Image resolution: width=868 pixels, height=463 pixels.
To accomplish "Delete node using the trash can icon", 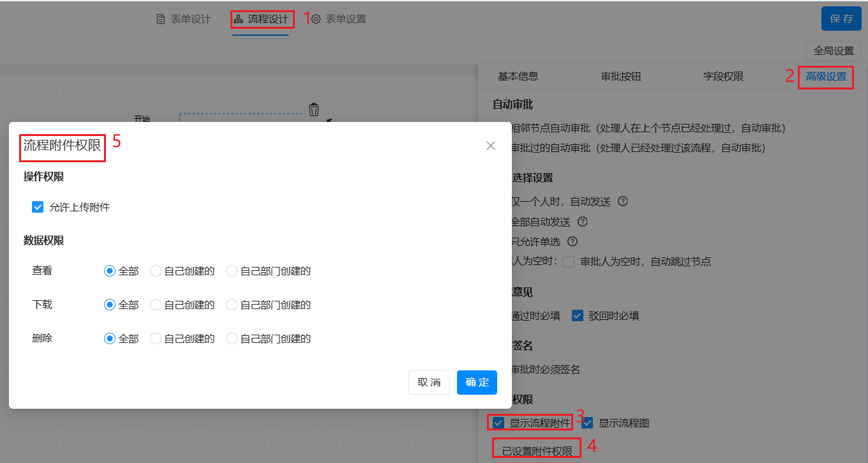I will (x=313, y=110).
